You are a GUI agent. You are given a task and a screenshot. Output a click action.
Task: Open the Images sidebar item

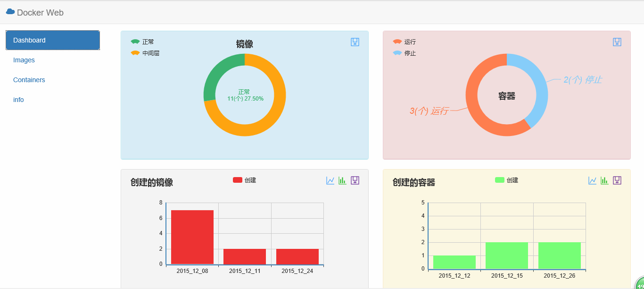pyautogui.click(x=24, y=60)
